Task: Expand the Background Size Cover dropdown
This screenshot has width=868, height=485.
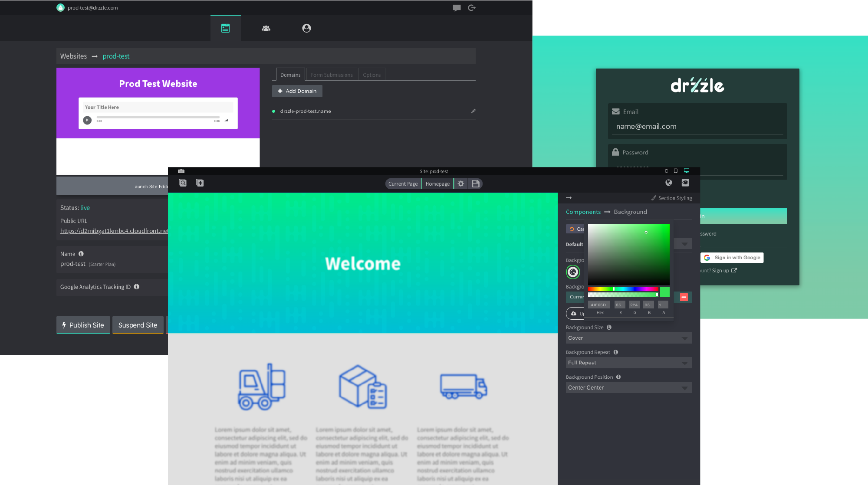Action: coord(628,338)
